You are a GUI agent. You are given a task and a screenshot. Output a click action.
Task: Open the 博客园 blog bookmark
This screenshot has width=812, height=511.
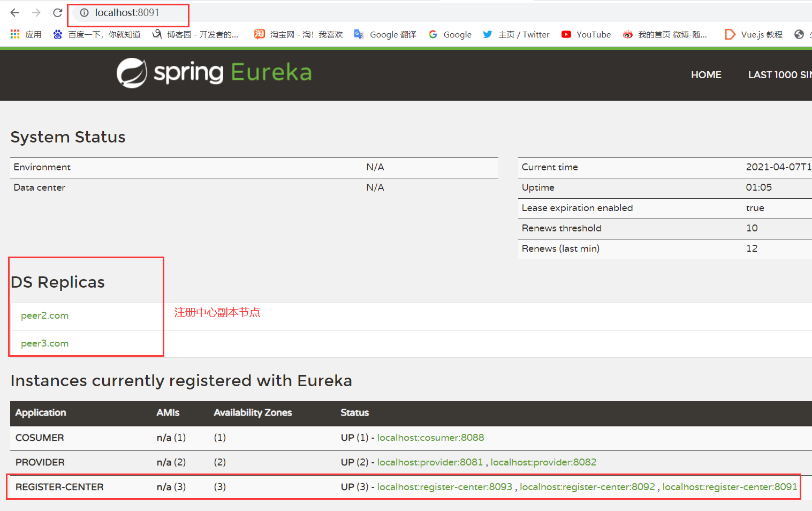[196, 34]
